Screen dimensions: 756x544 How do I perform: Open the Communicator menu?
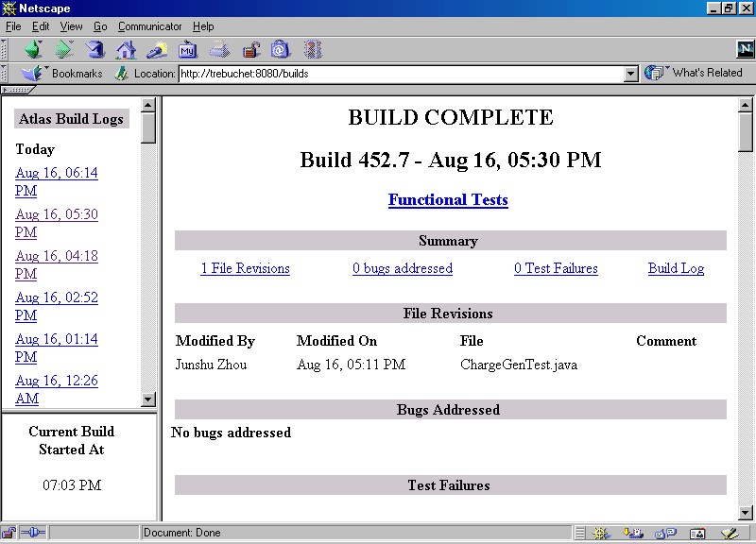pyautogui.click(x=150, y=26)
